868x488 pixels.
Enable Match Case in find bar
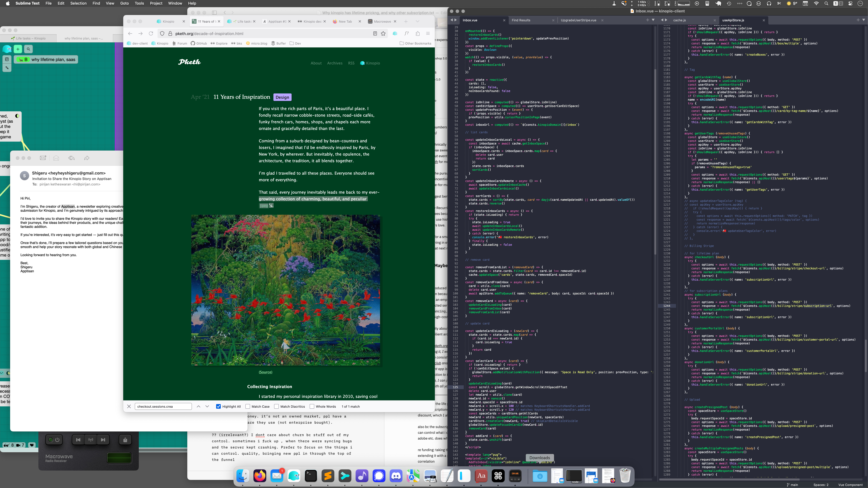point(248,407)
